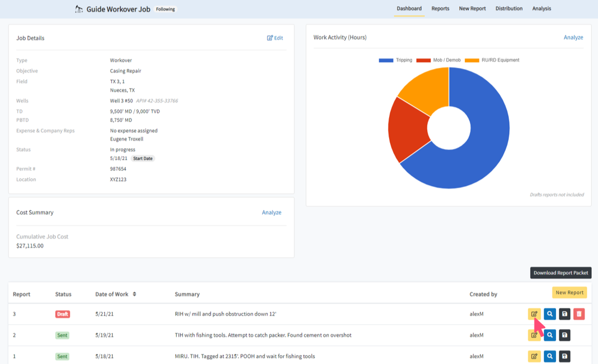The image size is (598, 364).
Task: Click the Created by column header
Action: (483, 294)
